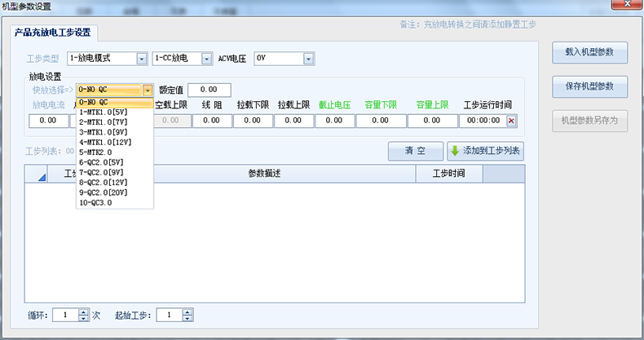
Task: Switch to 产品充放电工步设置 tab
Action: coord(53,33)
